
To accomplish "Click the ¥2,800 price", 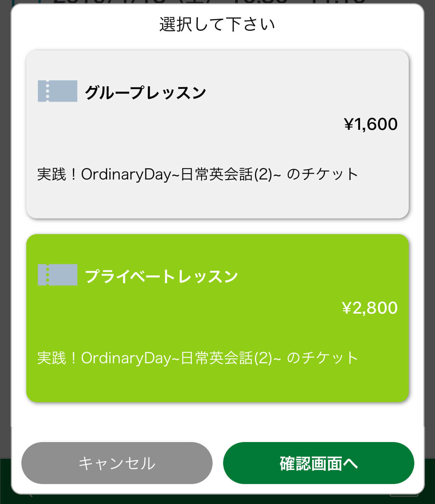I will click(x=370, y=308).
